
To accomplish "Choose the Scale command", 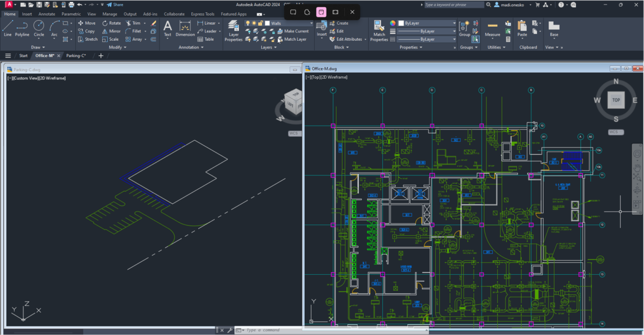I will point(110,40).
